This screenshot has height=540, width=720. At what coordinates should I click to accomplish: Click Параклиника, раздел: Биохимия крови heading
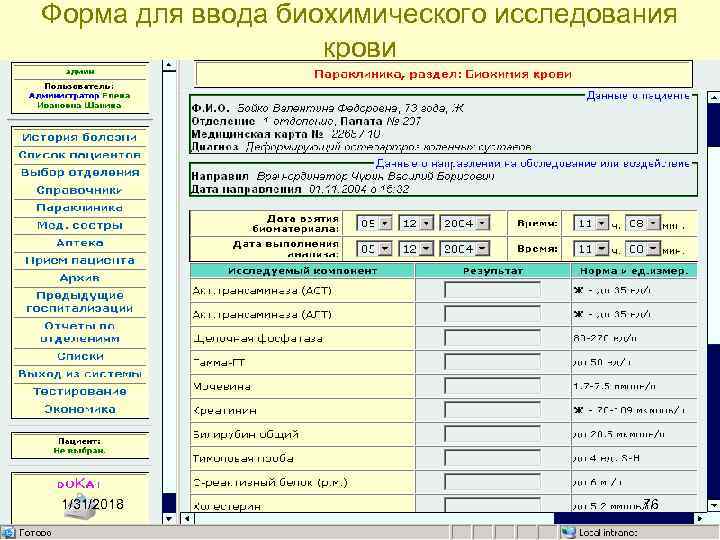point(443,74)
